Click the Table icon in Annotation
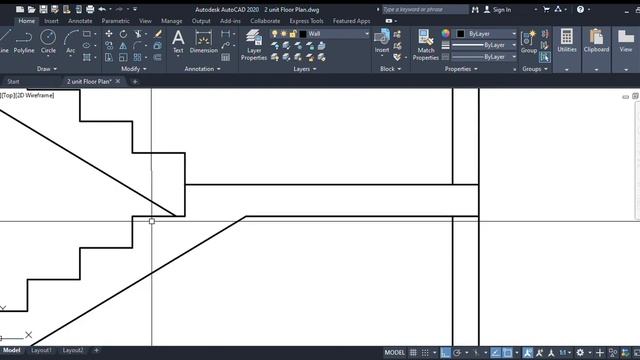This screenshot has height=360, width=640. 225,58
